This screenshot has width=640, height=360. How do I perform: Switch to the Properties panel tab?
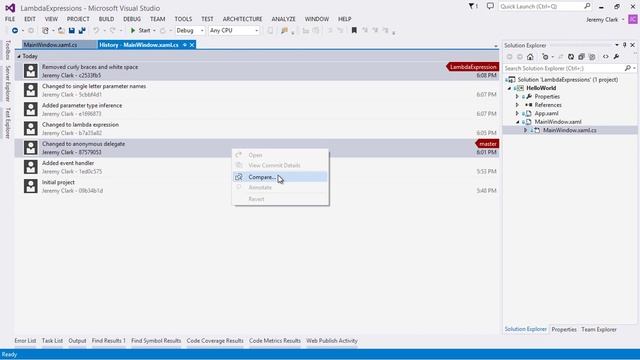click(x=564, y=329)
